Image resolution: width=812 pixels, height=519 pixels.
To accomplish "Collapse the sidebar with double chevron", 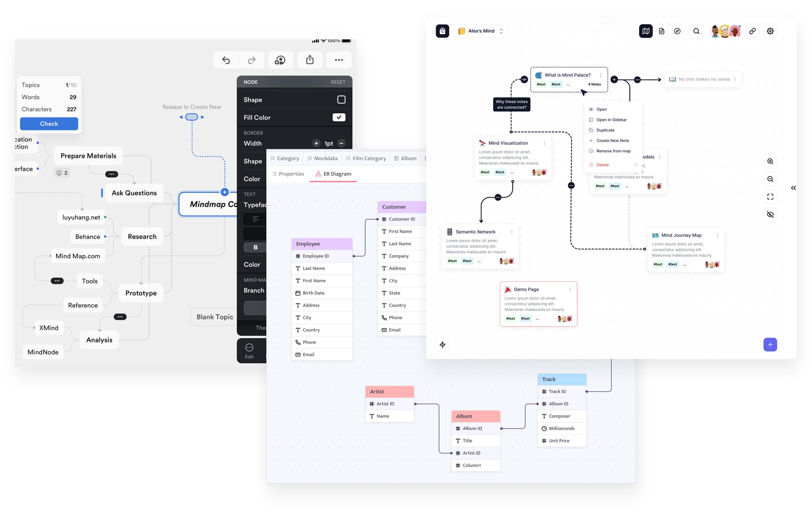I will [x=793, y=188].
